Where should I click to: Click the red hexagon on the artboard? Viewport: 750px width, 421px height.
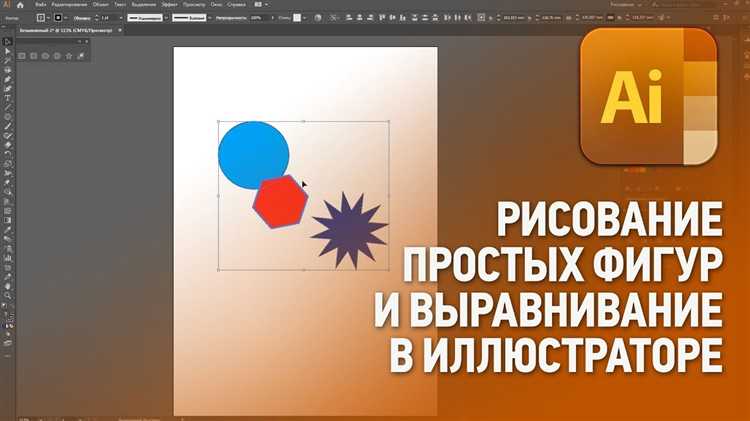point(280,201)
